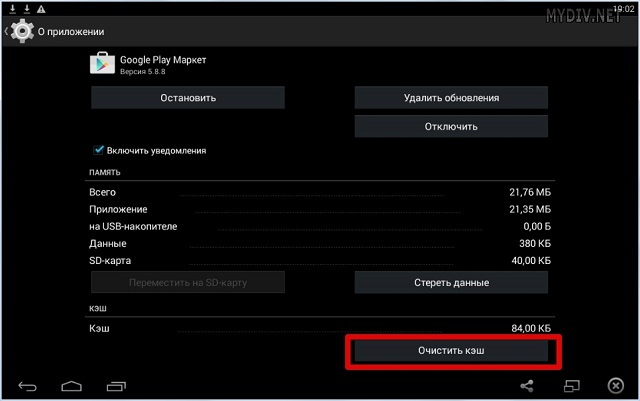Click the 'Остановить' button
Screen dimensions: 640x401
point(188,98)
